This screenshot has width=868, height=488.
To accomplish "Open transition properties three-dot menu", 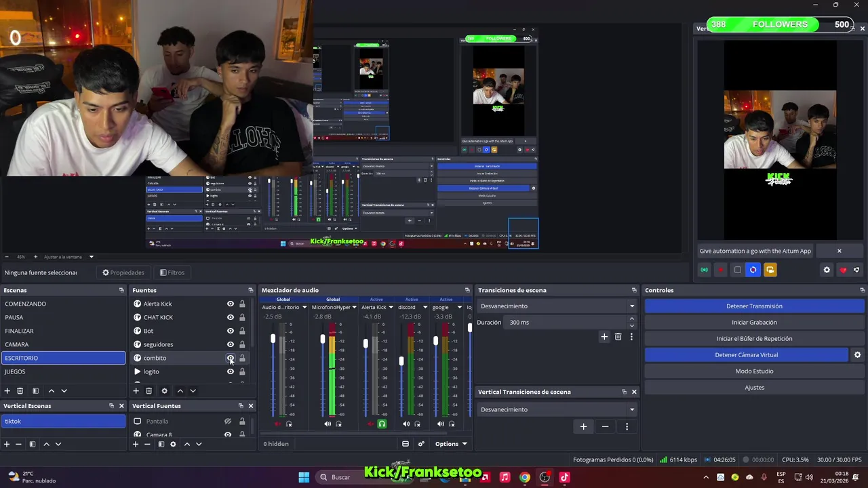I will 631,337.
